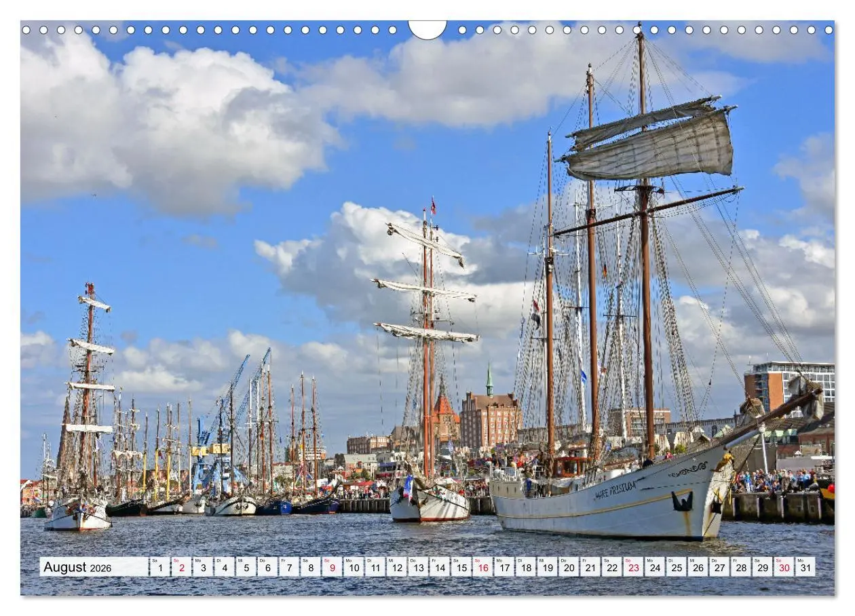
Task: Select date cell 6 in the calendar strip
Action: coord(267,567)
